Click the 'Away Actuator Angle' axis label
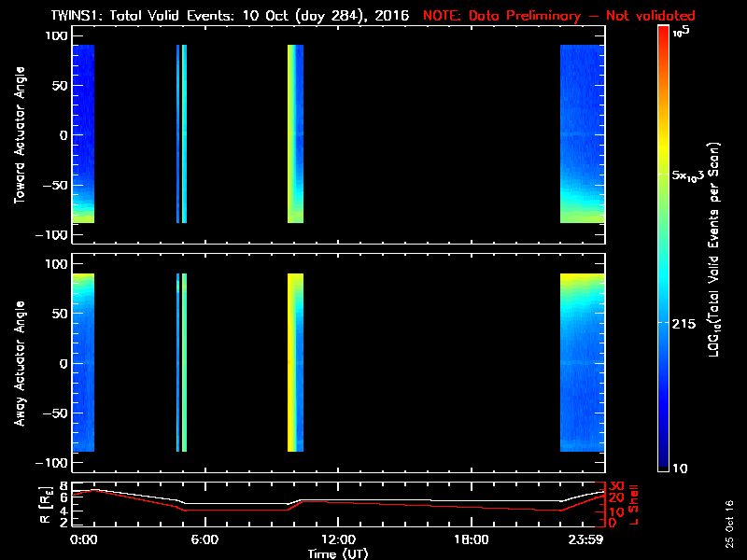Image resolution: width=747 pixels, height=560 pixels. click(x=19, y=363)
